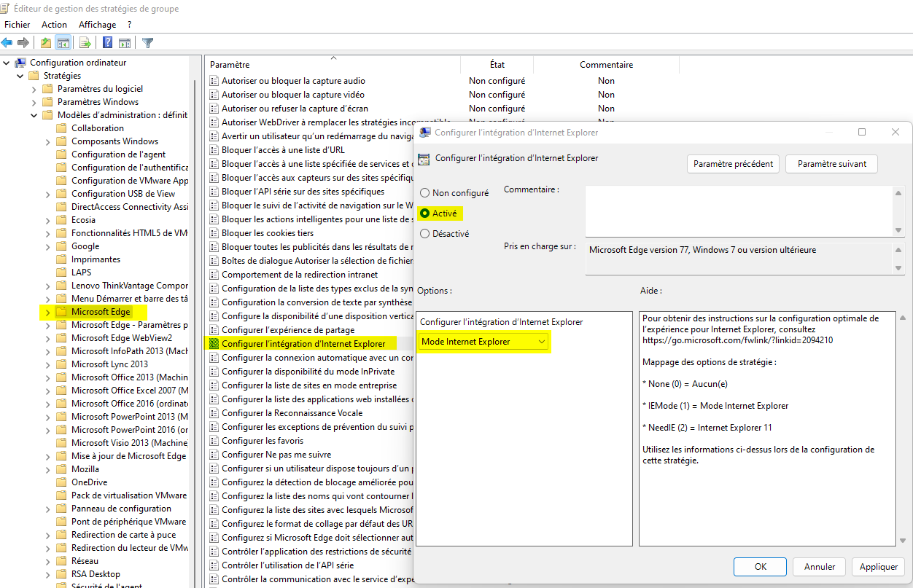
Task: Click the folder icon beside Ecosia
Action: tap(62, 220)
